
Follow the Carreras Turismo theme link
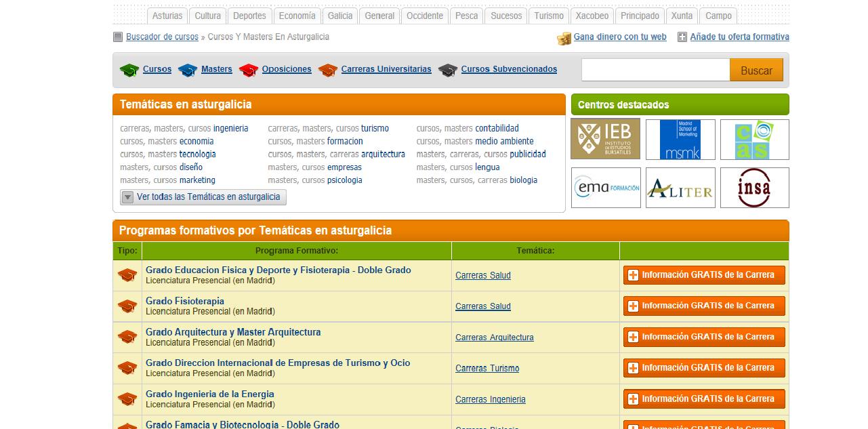487,369
